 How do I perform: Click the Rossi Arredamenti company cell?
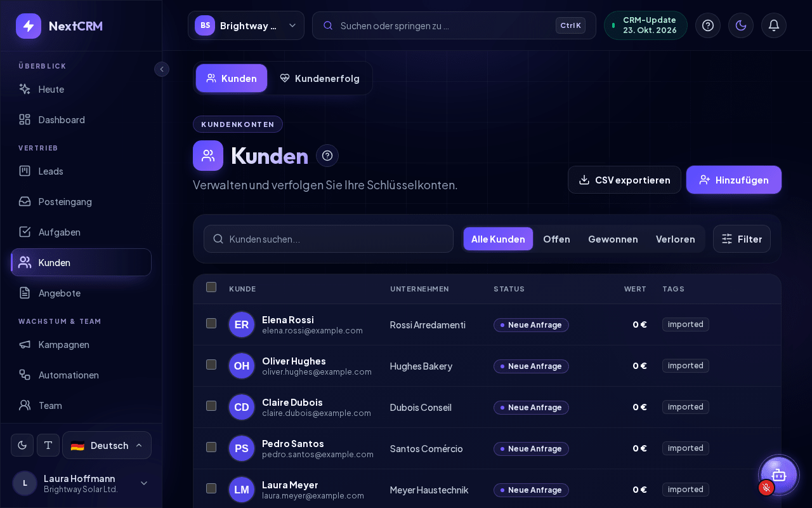[x=428, y=324]
